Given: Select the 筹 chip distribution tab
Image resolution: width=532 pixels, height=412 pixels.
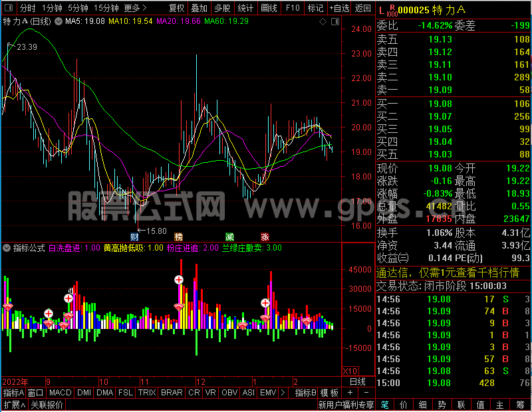Looking at the screenshot, I should tap(520, 405).
